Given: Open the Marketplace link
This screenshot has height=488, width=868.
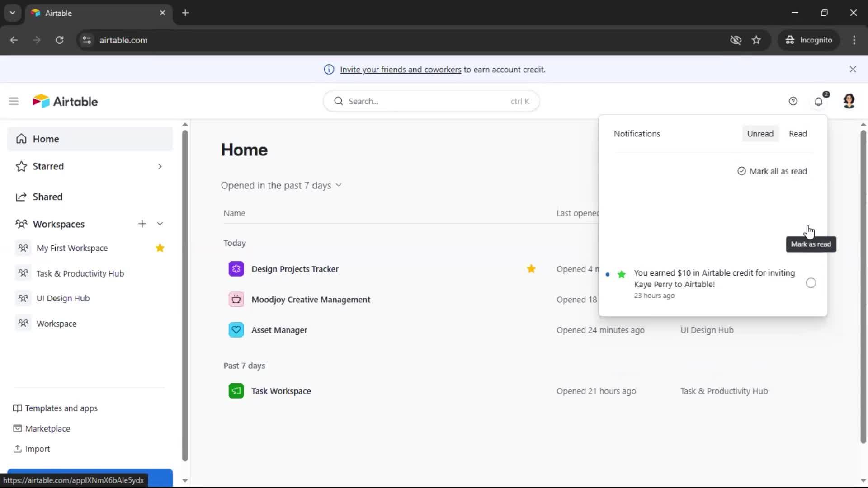Looking at the screenshot, I should (x=42, y=428).
